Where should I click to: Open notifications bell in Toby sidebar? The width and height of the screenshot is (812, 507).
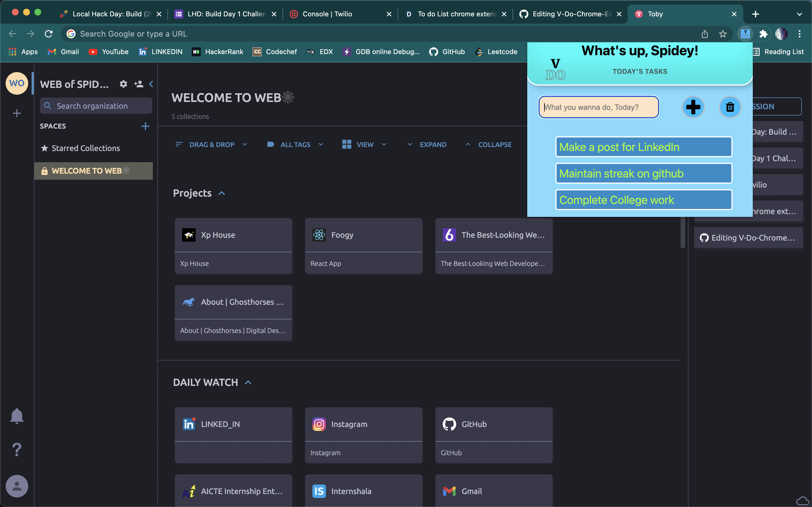(17, 416)
